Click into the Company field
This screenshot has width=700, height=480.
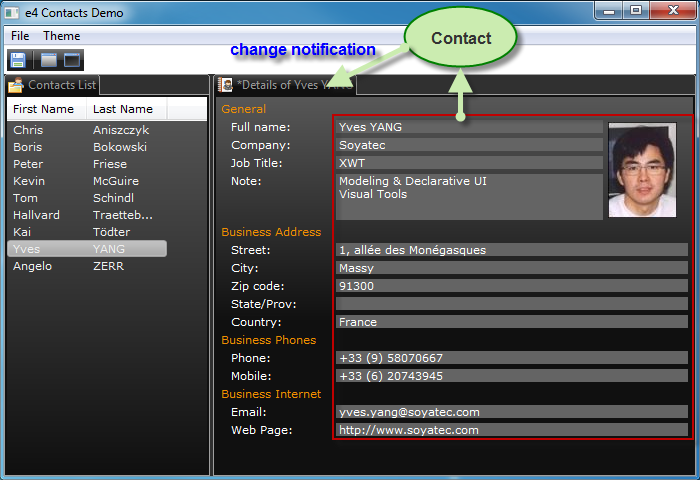(x=468, y=145)
